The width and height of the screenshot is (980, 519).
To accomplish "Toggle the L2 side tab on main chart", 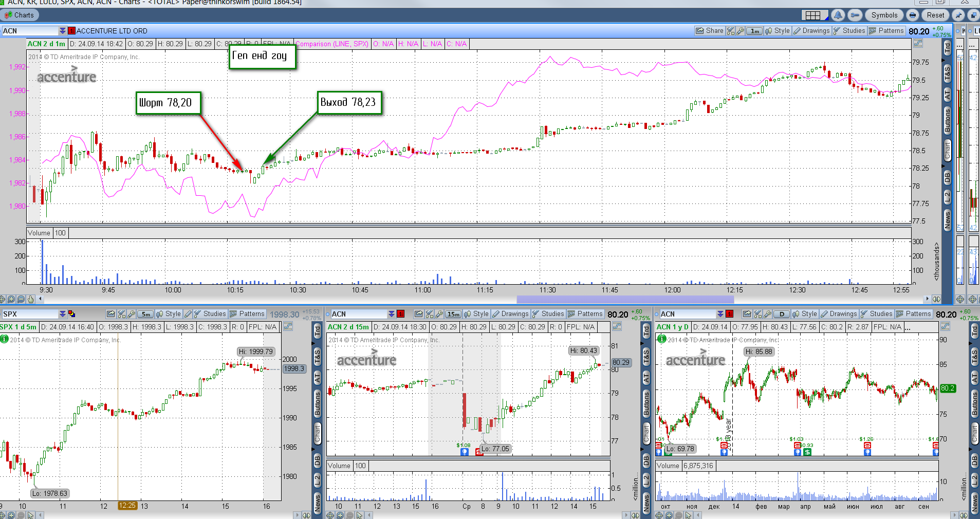I will 948,197.
